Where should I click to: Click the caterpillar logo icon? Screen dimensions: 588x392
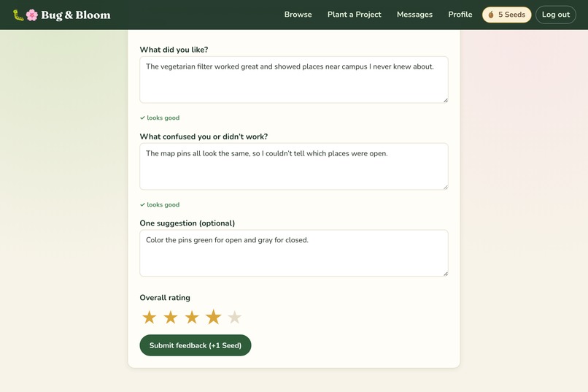18,15
